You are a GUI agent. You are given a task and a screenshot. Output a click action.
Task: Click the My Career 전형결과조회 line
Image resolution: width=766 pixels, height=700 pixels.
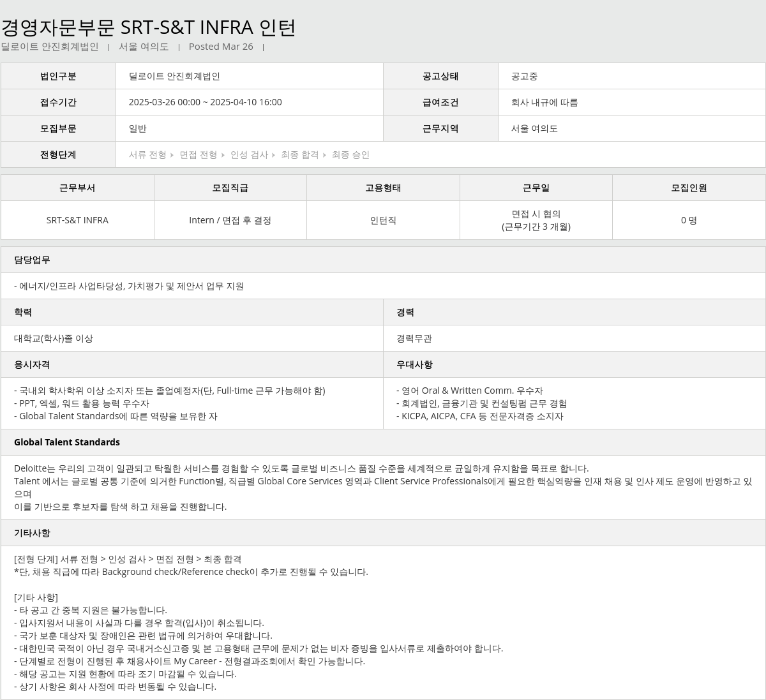[190, 661]
